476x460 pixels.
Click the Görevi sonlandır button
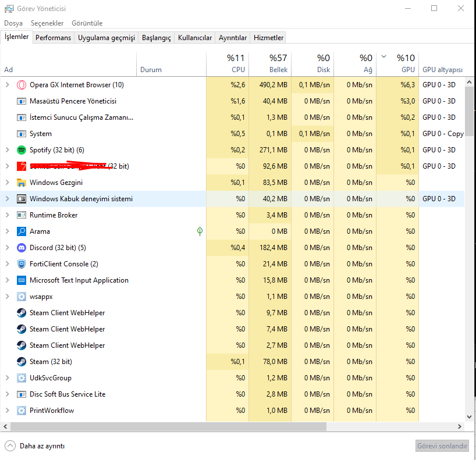click(442, 446)
